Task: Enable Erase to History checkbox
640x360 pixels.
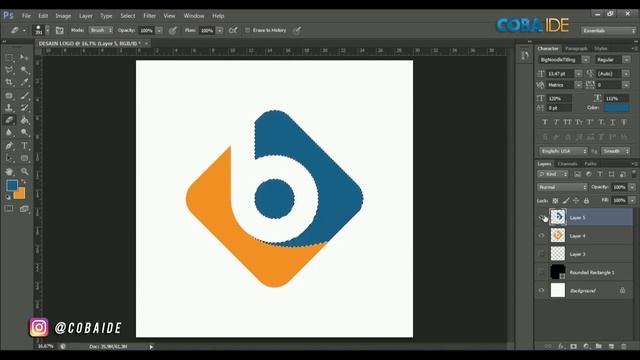Action: [x=247, y=30]
